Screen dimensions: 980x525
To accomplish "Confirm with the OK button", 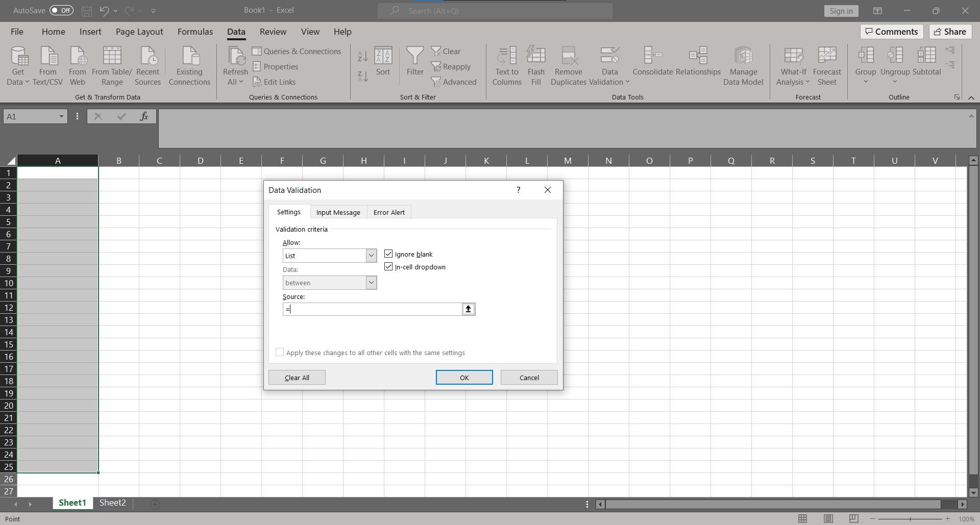I will click(x=464, y=378).
